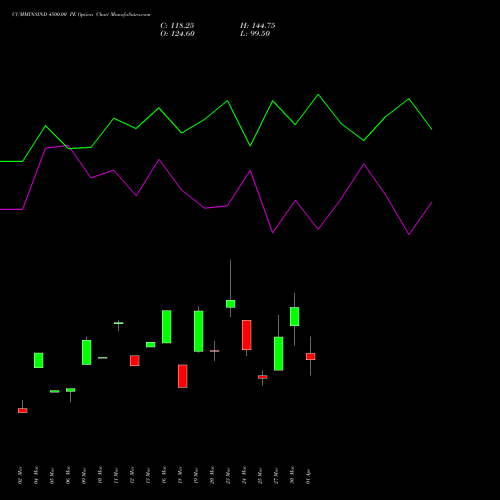Image resolution: width=500 pixels, height=500 pixels.
Task: Select the 23 Mar date label
Action: [228, 475]
